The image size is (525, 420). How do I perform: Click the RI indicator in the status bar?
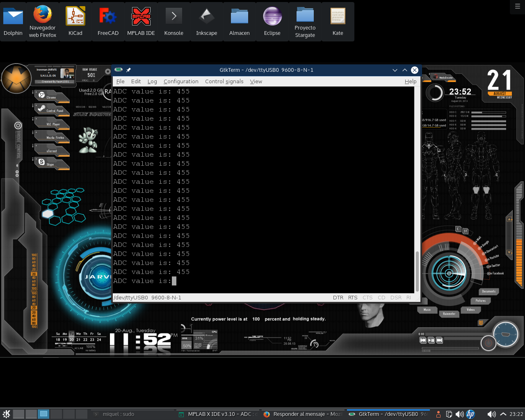tap(409, 298)
